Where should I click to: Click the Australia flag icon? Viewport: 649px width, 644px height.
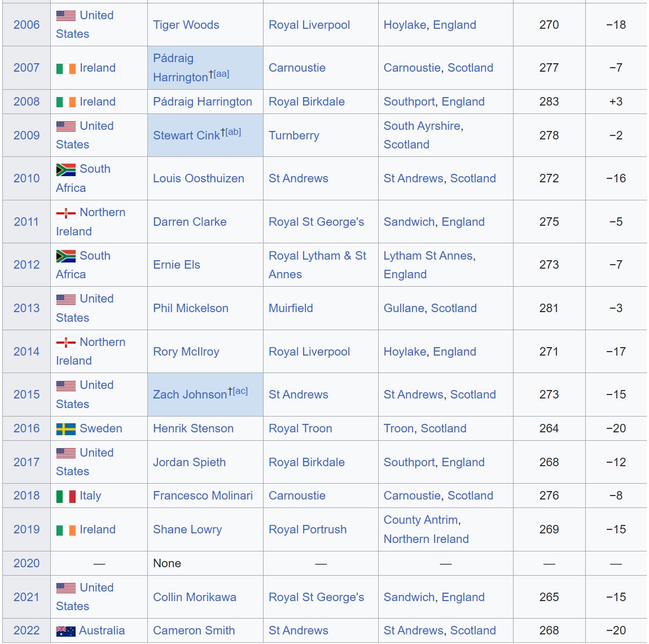(x=66, y=631)
